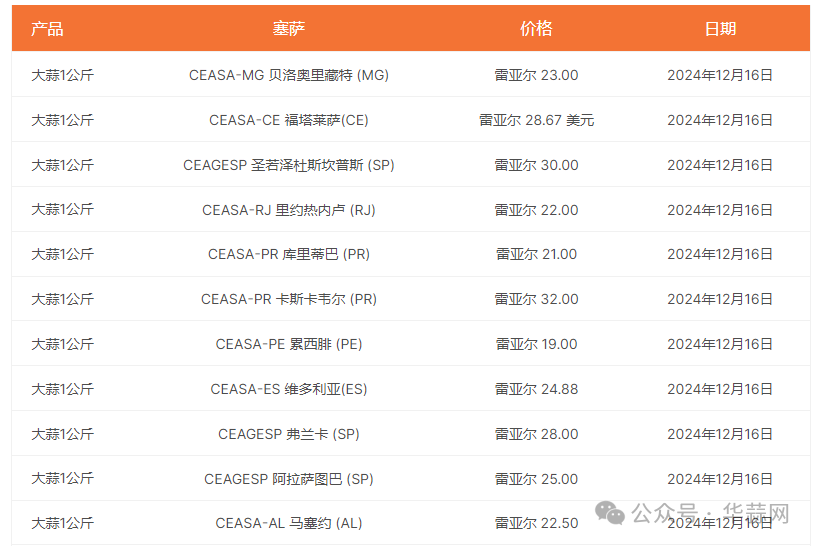Click the 价格 column header
This screenshot has width=816, height=546.
tap(536, 29)
